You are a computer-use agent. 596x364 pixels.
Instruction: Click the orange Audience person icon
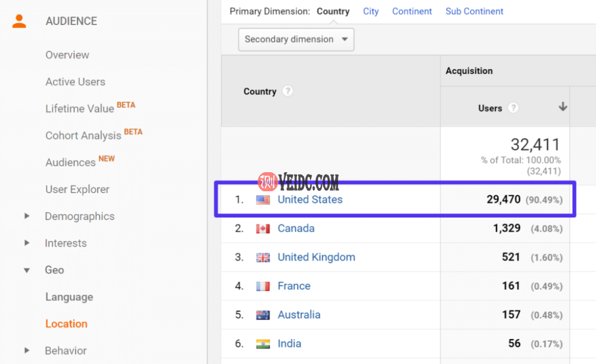tap(19, 21)
